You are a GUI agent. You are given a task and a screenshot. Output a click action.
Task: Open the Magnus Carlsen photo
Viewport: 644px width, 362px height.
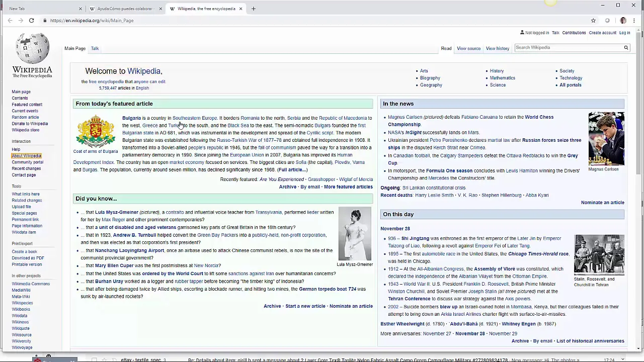click(606, 139)
